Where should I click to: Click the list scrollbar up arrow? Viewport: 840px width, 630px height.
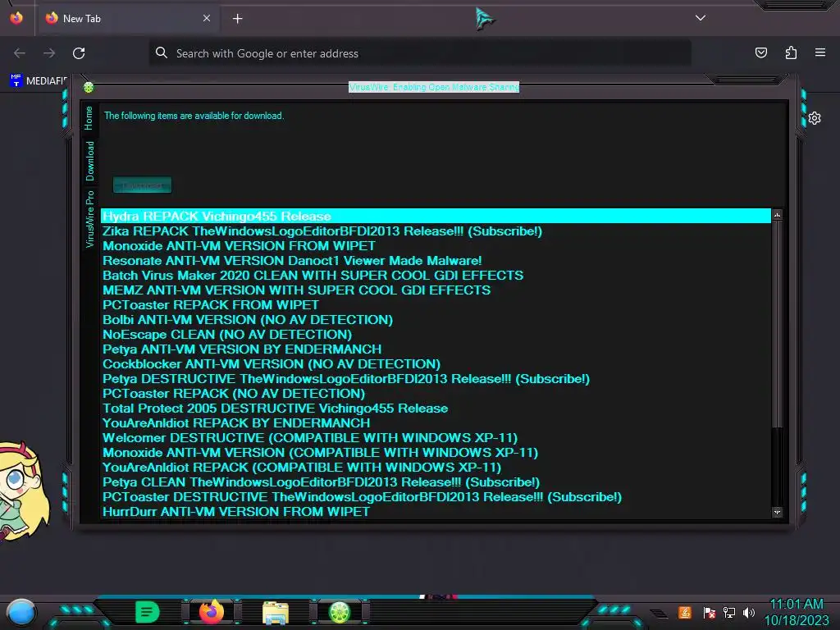point(778,215)
